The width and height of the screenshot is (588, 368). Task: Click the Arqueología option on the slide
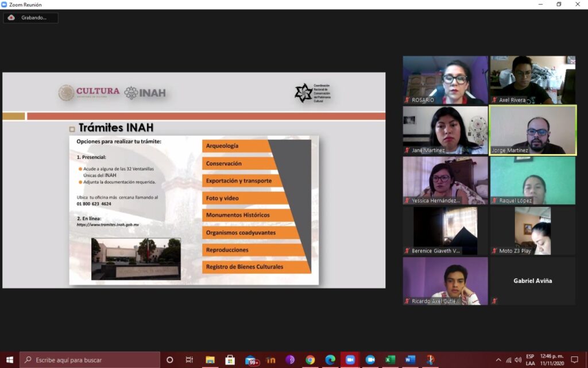[x=235, y=146]
